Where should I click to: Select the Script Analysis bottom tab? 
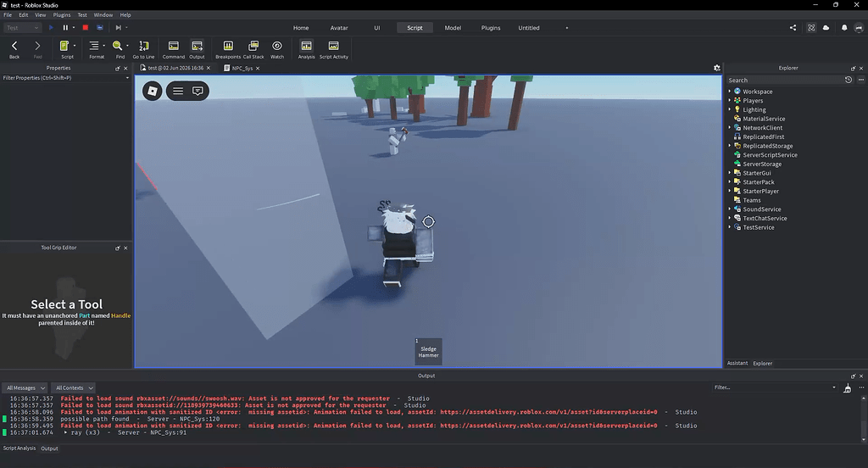pos(19,448)
